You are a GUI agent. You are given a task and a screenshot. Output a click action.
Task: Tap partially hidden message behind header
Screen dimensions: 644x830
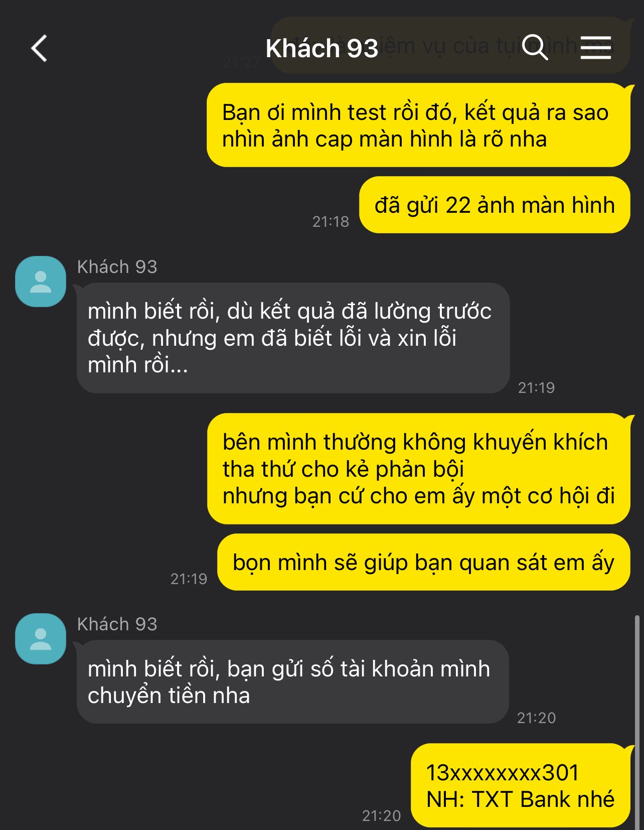point(450,45)
